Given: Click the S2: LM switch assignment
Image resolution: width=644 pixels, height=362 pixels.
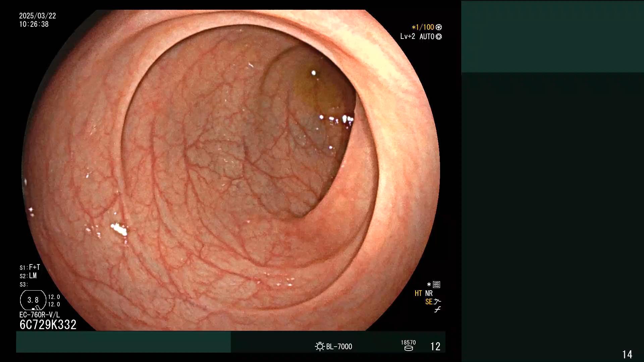Looking at the screenshot, I should 28,276.
